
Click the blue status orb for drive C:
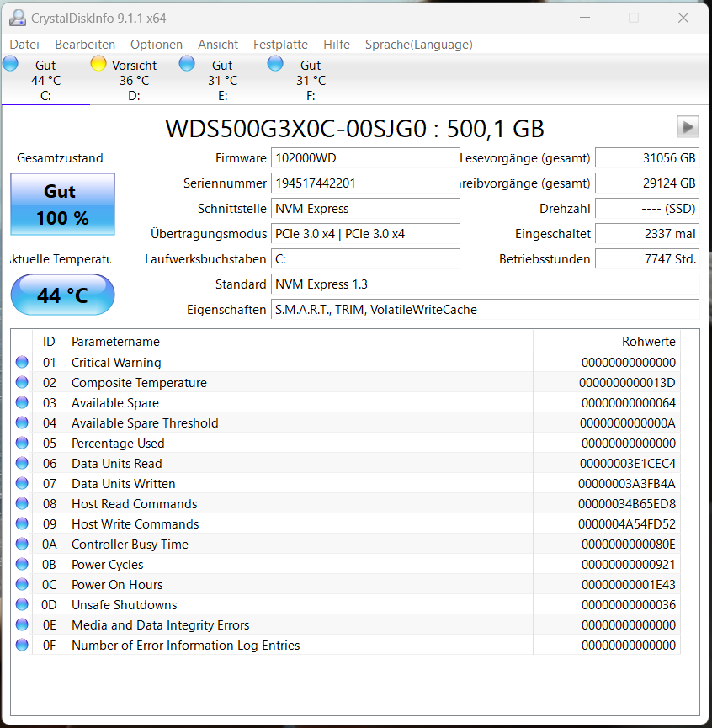click(10, 63)
